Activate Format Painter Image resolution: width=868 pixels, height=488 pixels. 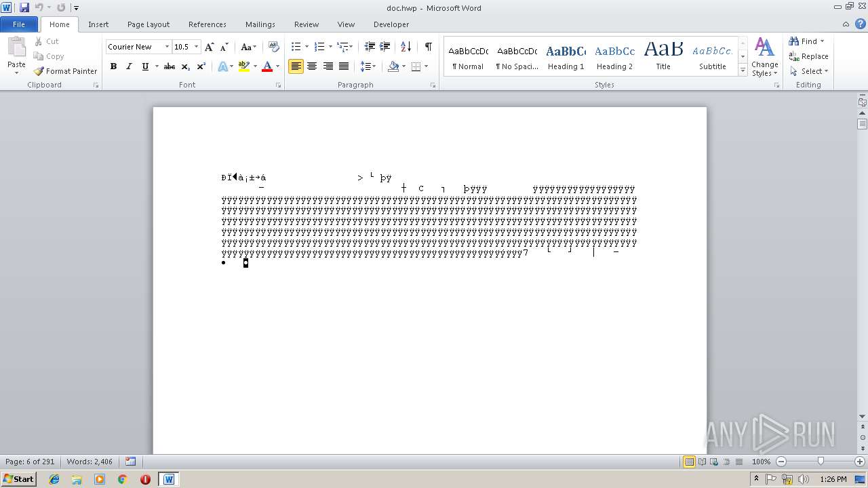coord(65,71)
